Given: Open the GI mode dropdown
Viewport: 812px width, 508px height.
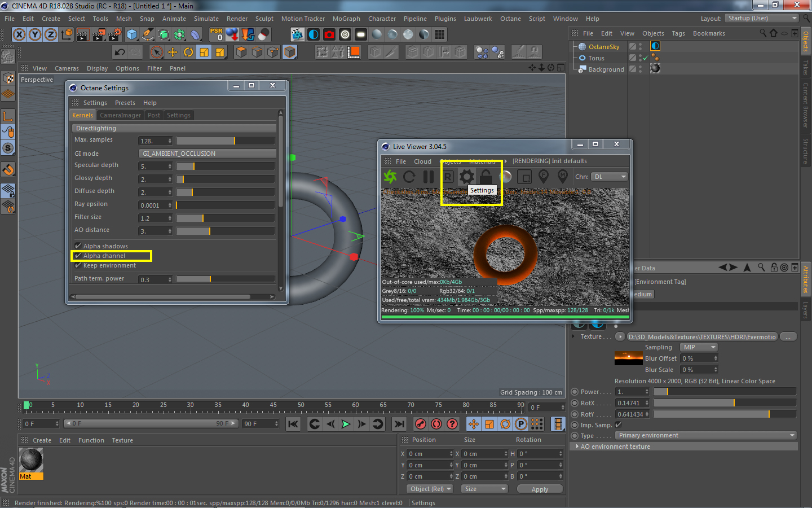Looking at the screenshot, I should tap(207, 154).
